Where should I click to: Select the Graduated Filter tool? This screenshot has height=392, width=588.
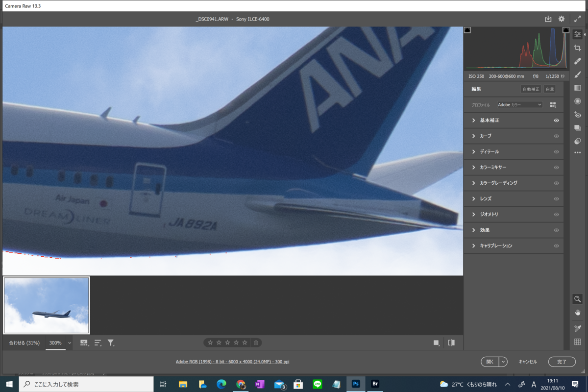pyautogui.click(x=578, y=88)
